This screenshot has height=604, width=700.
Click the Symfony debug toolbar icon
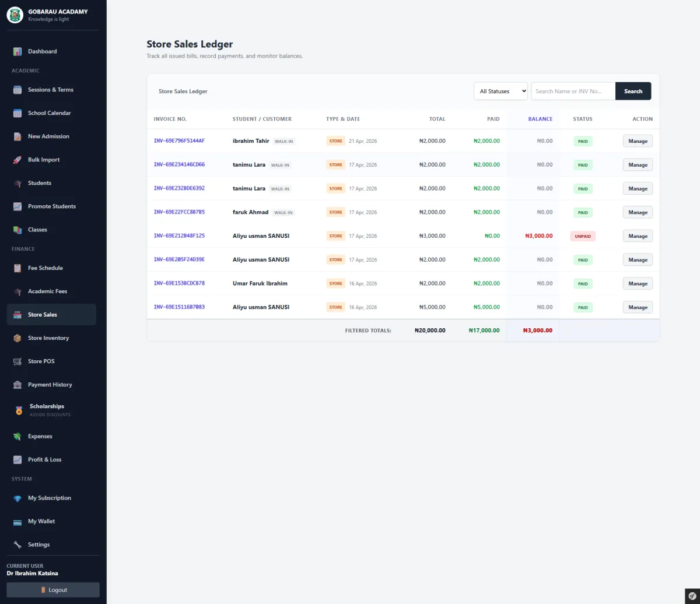point(691,596)
